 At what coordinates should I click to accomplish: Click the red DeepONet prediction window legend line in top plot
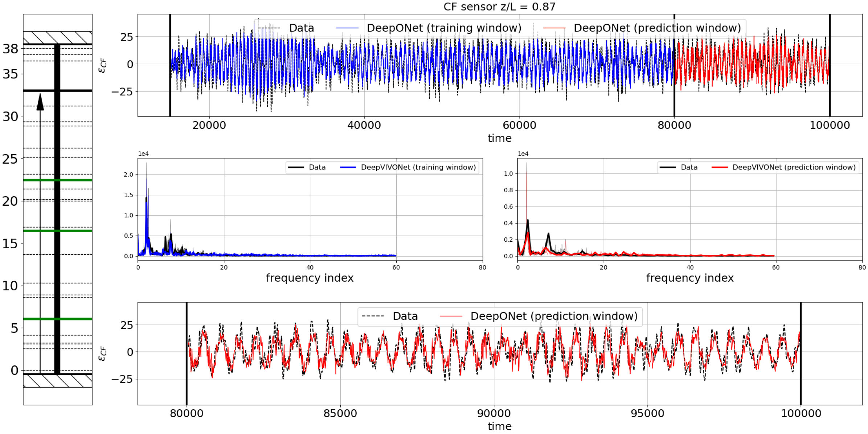point(554,28)
